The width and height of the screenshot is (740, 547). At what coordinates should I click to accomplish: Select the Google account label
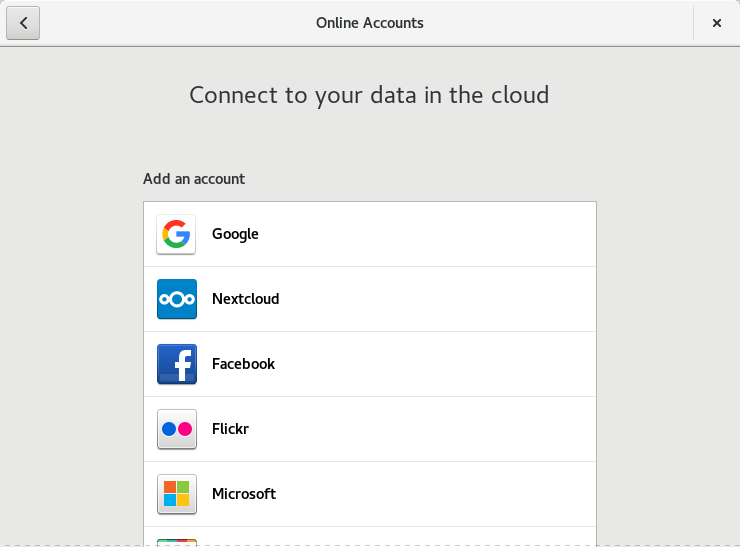click(x=235, y=234)
